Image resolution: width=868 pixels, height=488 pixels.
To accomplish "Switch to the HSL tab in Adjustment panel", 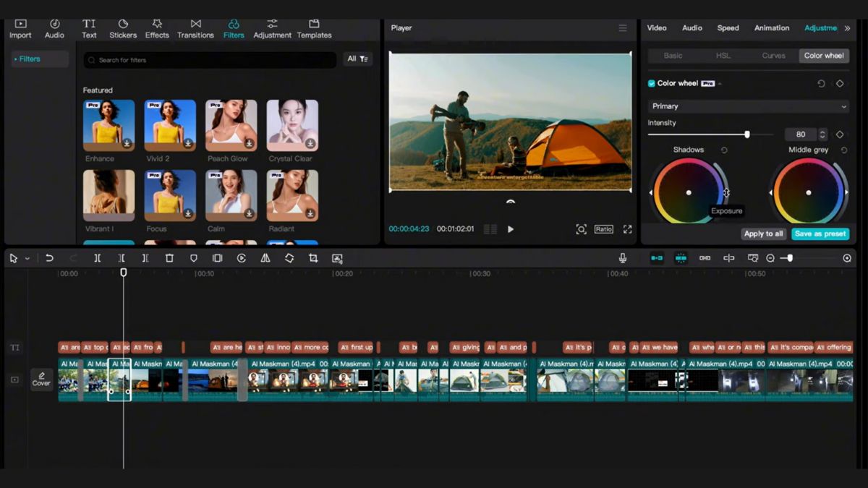I will coord(721,55).
